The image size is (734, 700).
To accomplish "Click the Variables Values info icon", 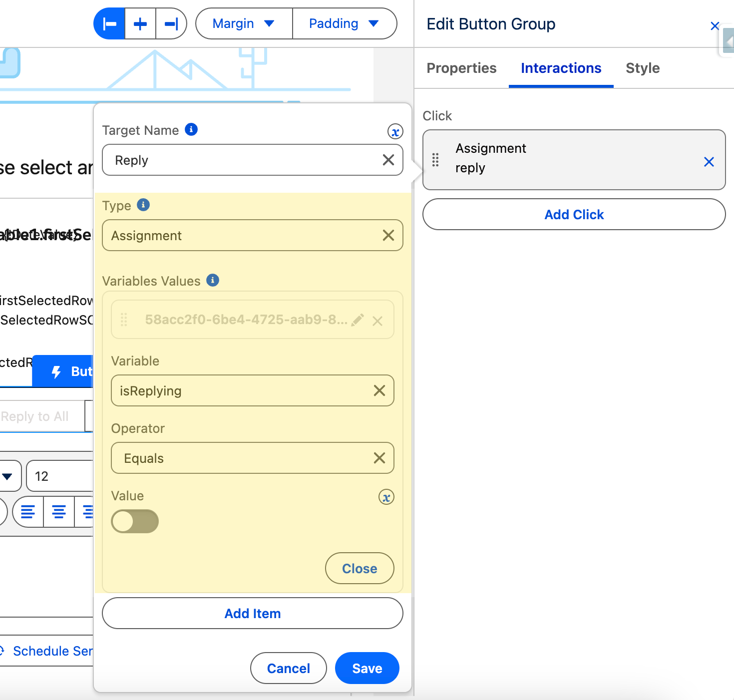I will [213, 281].
